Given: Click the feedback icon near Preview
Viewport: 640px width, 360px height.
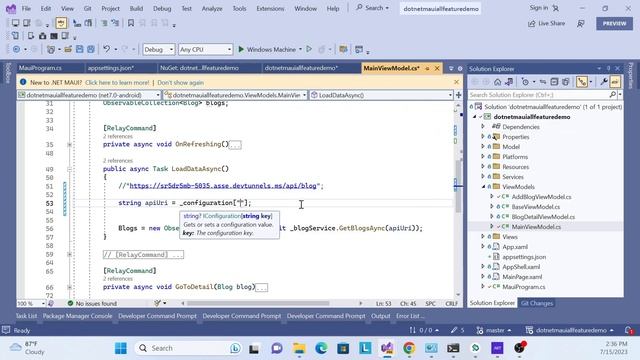Looking at the screenshot, I should pyautogui.click(x=580, y=24).
